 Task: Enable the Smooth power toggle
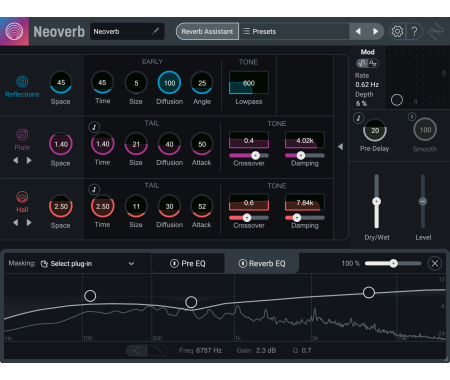coord(412,117)
